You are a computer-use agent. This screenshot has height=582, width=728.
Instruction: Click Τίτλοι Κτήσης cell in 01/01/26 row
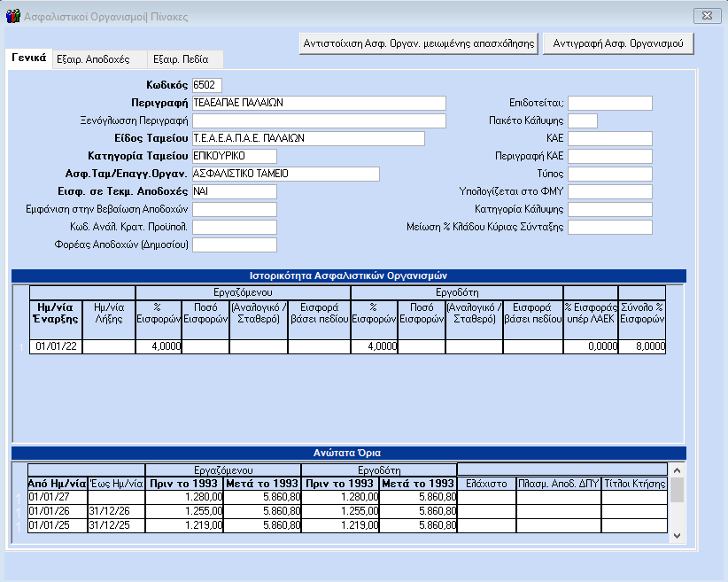tap(634, 511)
